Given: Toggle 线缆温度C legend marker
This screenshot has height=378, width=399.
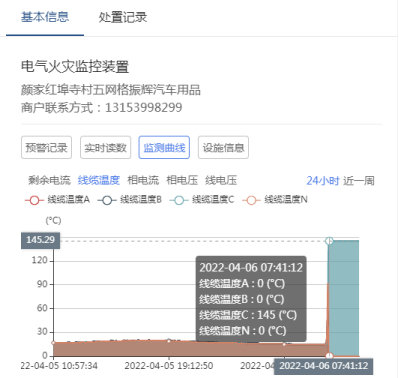Looking at the screenshot, I should 179,200.
